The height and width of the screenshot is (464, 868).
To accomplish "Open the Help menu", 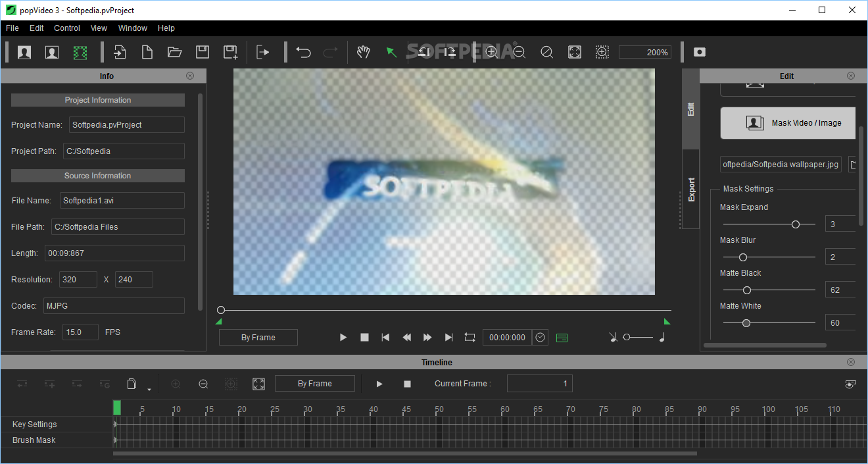I will pyautogui.click(x=166, y=28).
